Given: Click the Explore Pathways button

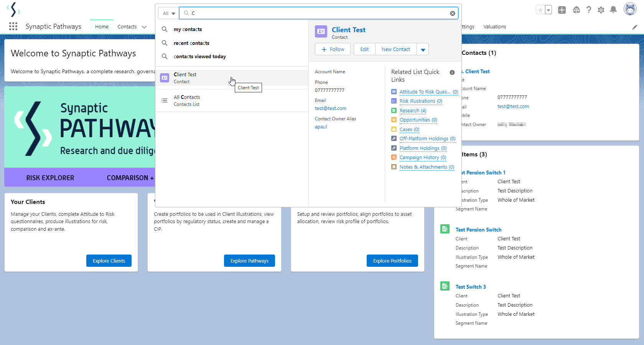Looking at the screenshot, I should click(x=249, y=261).
